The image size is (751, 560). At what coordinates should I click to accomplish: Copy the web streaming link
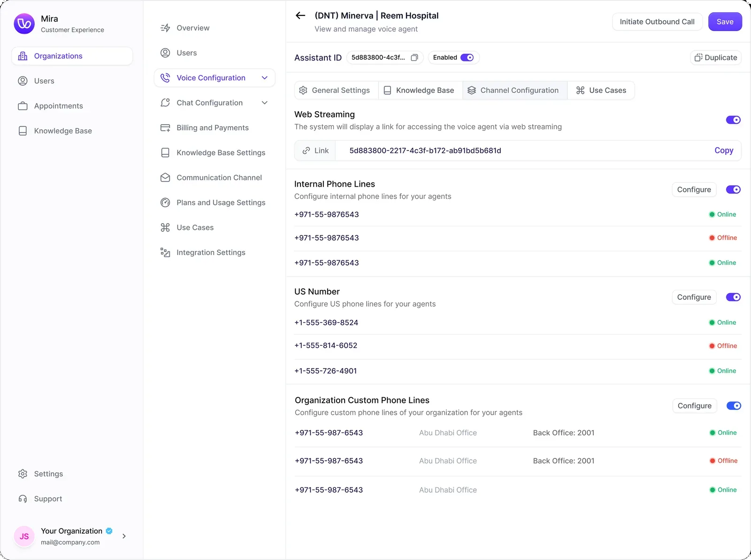[724, 151]
